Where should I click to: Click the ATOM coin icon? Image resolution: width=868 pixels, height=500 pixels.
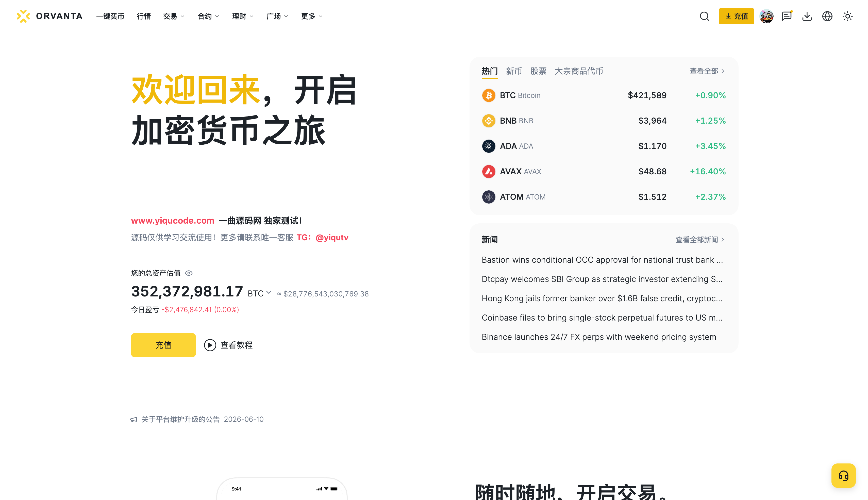(489, 197)
